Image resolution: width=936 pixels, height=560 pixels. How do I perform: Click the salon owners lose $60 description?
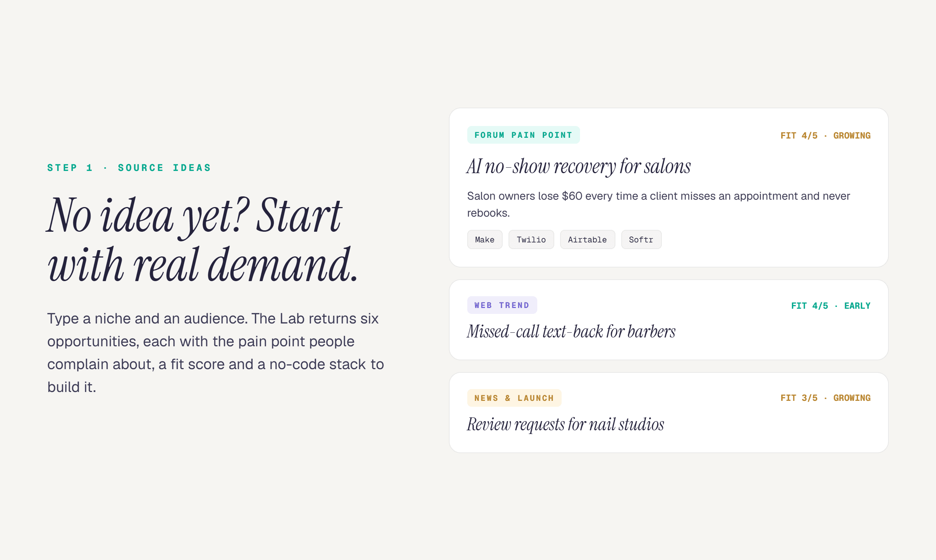pyautogui.click(x=658, y=204)
